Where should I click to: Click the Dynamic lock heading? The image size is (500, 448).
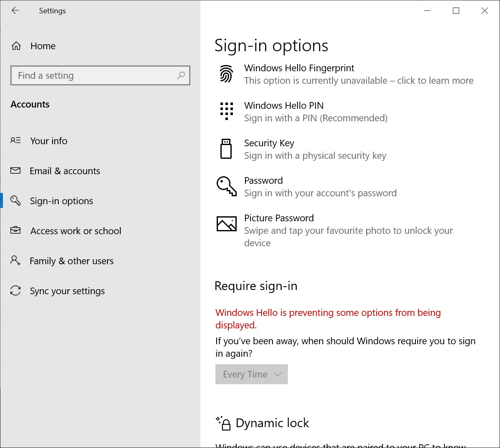pyautogui.click(x=272, y=423)
